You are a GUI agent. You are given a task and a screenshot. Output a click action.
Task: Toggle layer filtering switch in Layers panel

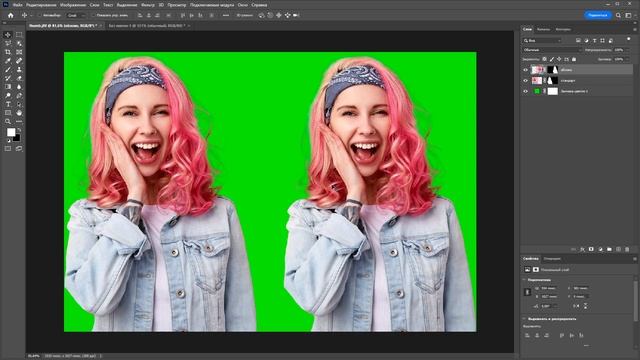pyautogui.click(x=629, y=40)
